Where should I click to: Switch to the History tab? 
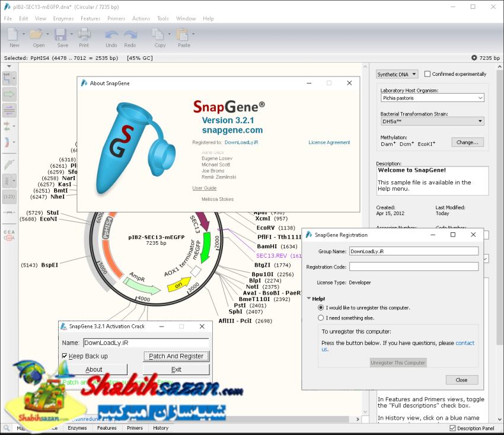(161, 428)
